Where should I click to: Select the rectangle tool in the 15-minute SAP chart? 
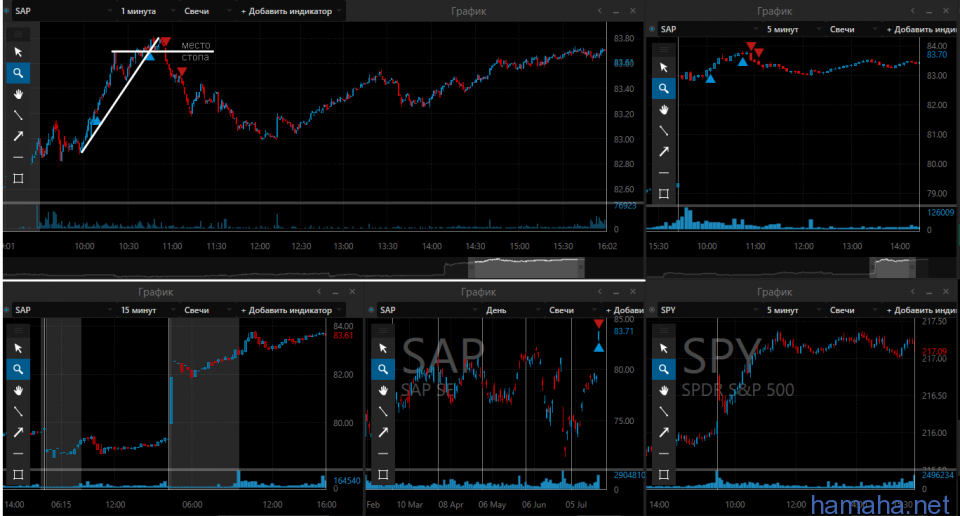(x=18, y=474)
